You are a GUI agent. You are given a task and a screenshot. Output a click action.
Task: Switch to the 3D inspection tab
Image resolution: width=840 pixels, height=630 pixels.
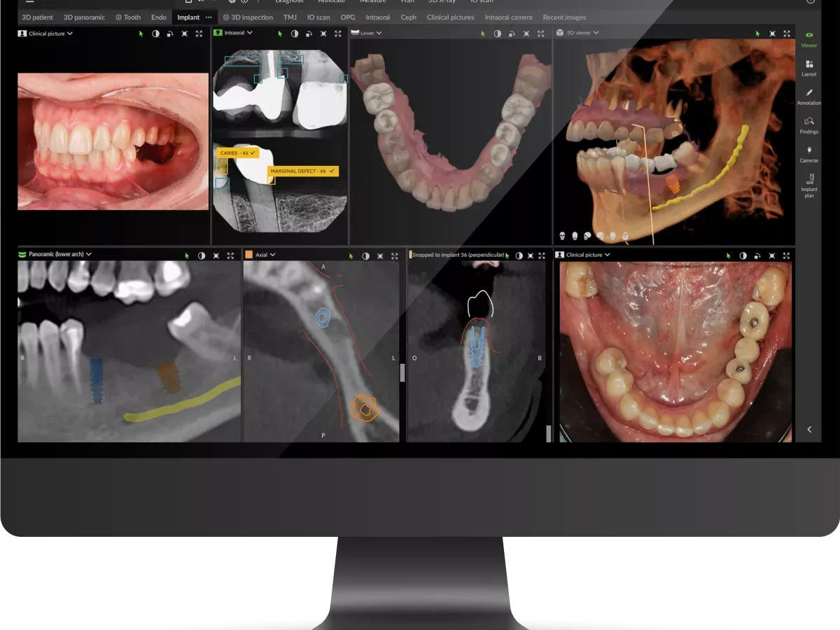click(x=248, y=17)
